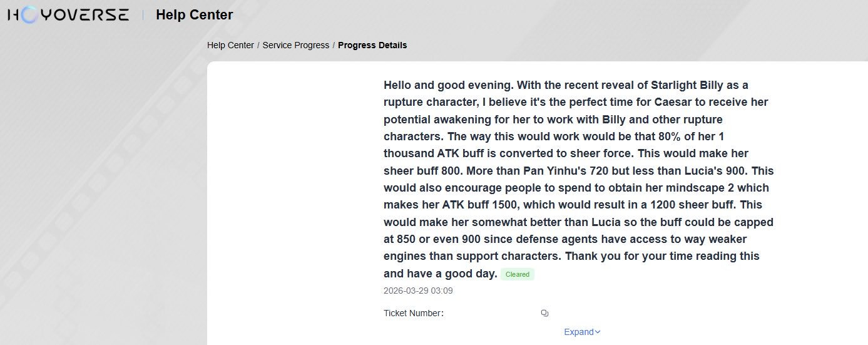Image resolution: width=868 pixels, height=345 pixels.
Task: Open the Help Center header title
Action: tap(194, 15)
